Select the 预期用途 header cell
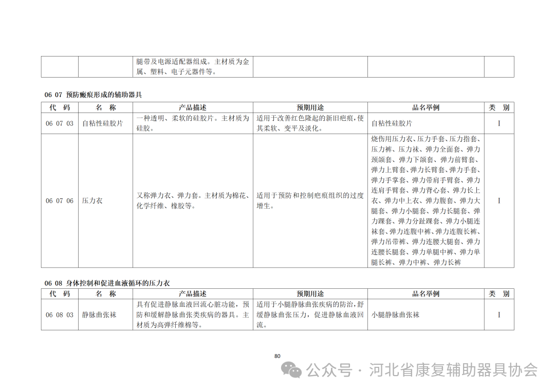The width and height of the screenshot is (555, 392). click(308, 107)
